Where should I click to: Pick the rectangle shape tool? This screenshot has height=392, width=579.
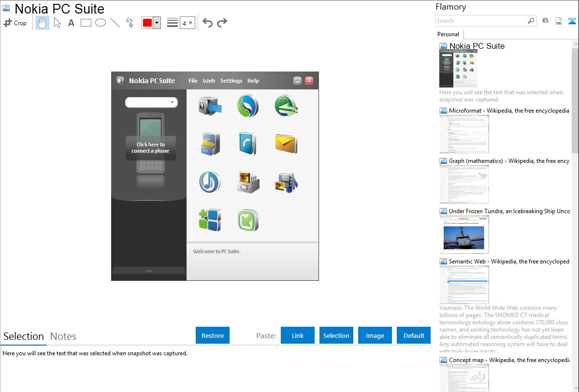pos(86,23)
